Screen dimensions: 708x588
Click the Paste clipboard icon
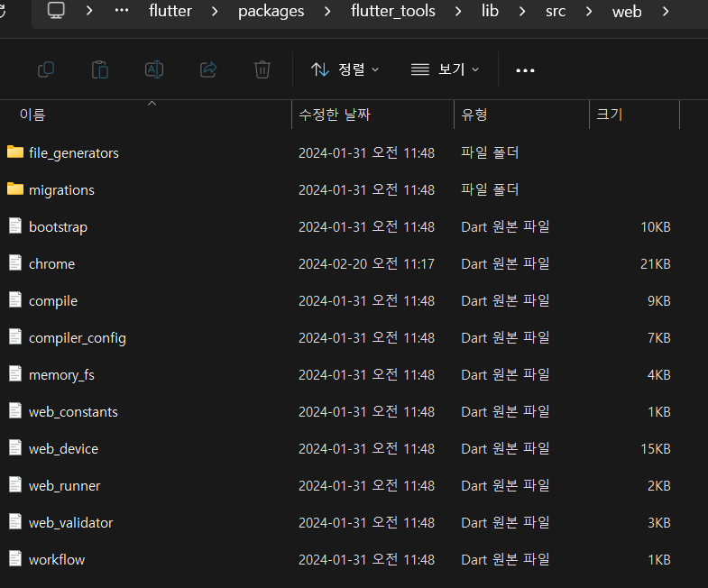tap(100, 69)
